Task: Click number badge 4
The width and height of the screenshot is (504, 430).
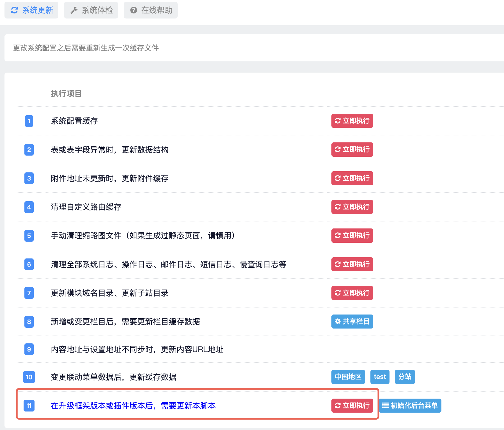Action: [29, 207]
